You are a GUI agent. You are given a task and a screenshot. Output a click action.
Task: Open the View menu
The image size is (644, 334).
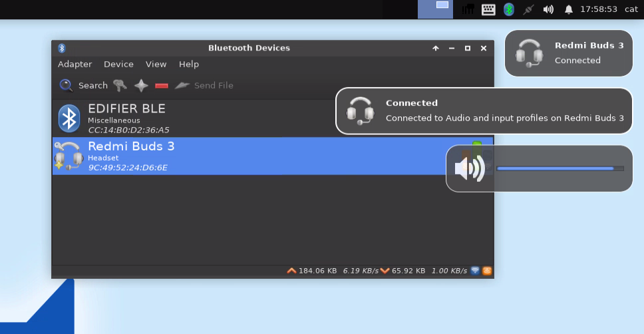(x=156, y=64)
